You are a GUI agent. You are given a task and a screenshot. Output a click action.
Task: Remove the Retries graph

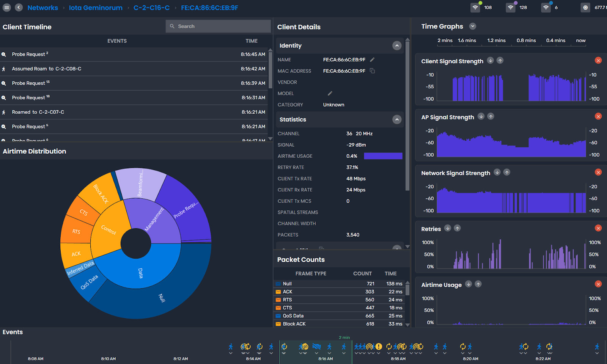[x=598, y=228]
